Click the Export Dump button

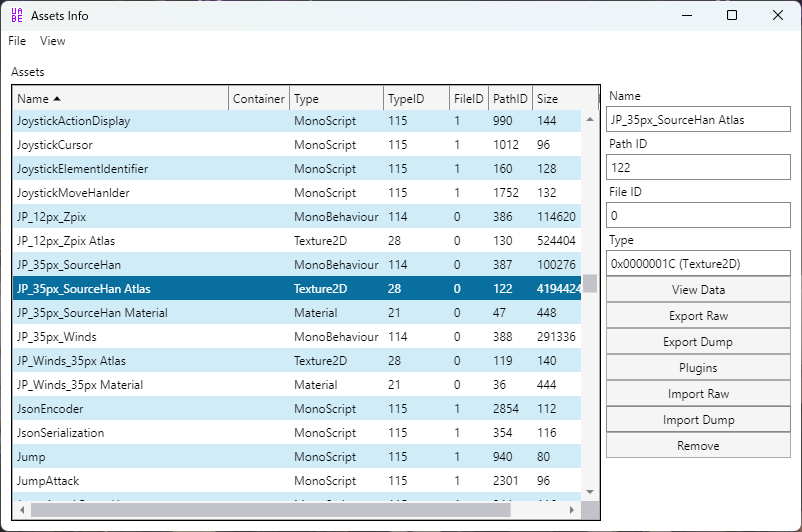(x=698, y=342)
